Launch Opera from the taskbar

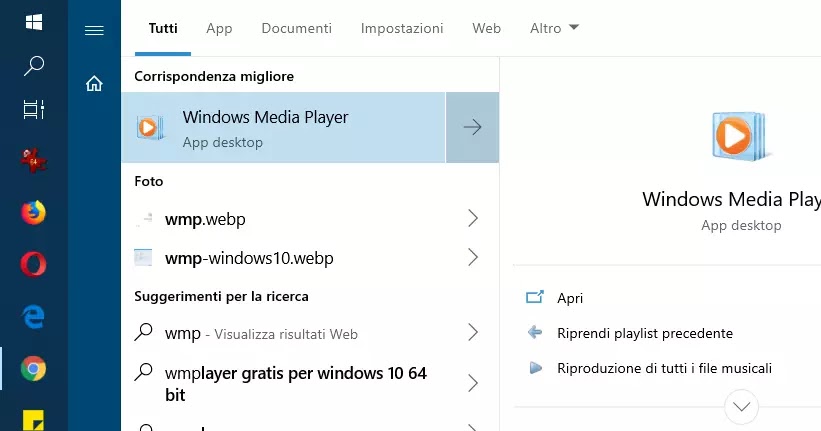pos(34,264)
